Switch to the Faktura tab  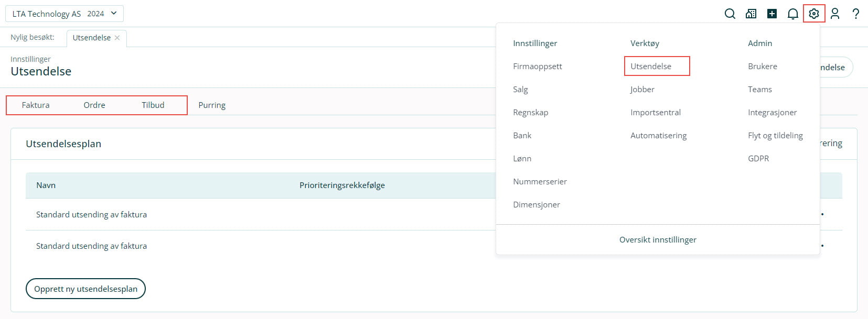pos(36,105)
